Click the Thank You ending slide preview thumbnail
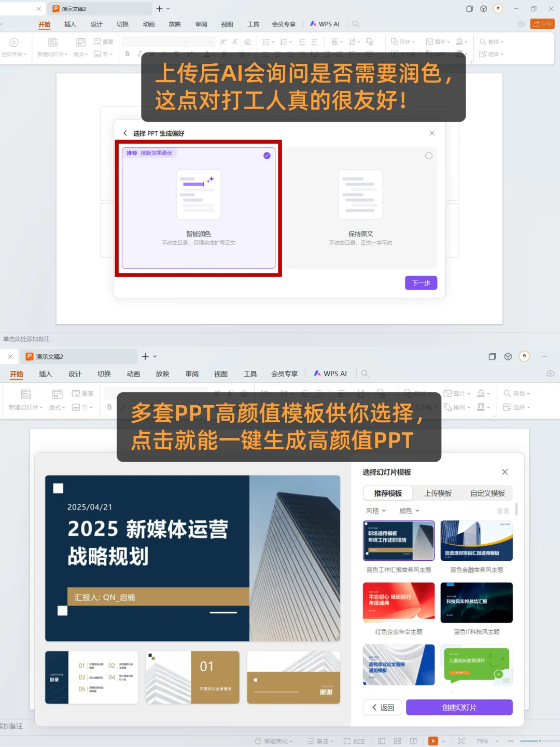This screenshot has width=560, height=747. coord(293,677)
